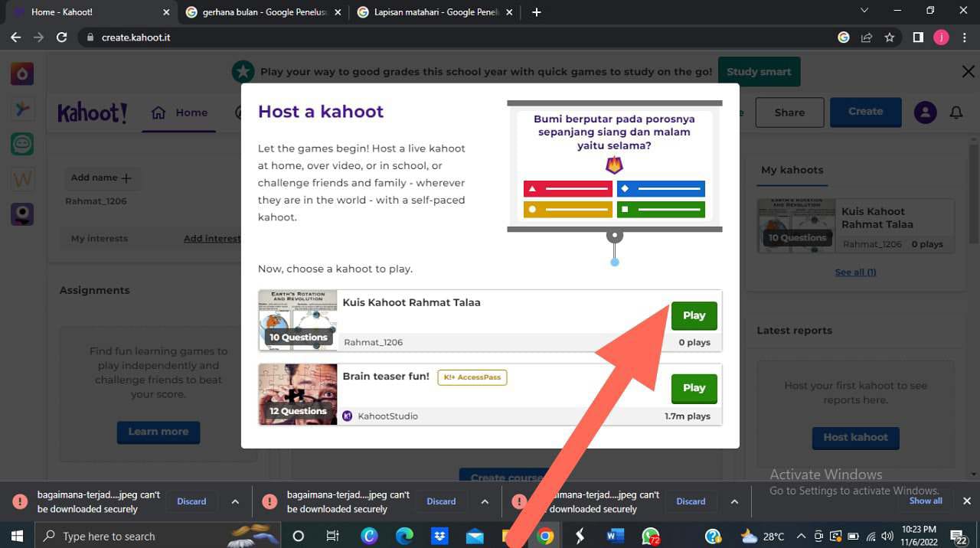Click the green robot face sidebar icon
The height and width of the screenshot is (548, 980).
point(21,144)
